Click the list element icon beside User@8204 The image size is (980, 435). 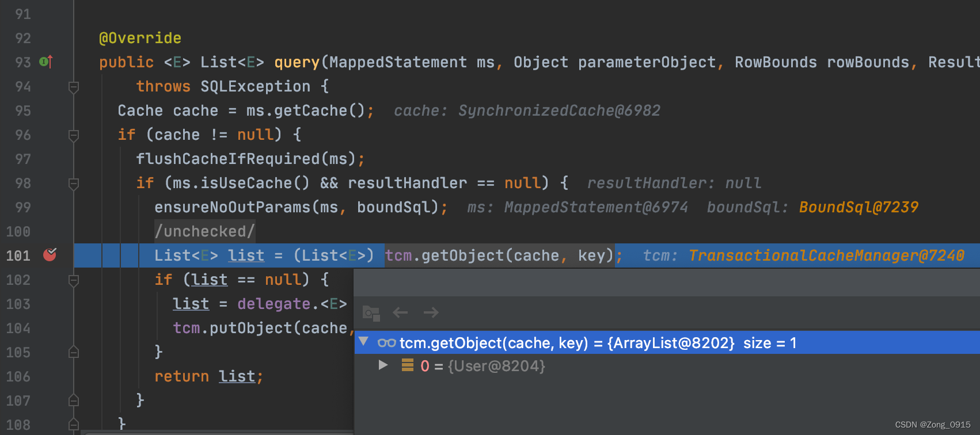pos(408,365)
